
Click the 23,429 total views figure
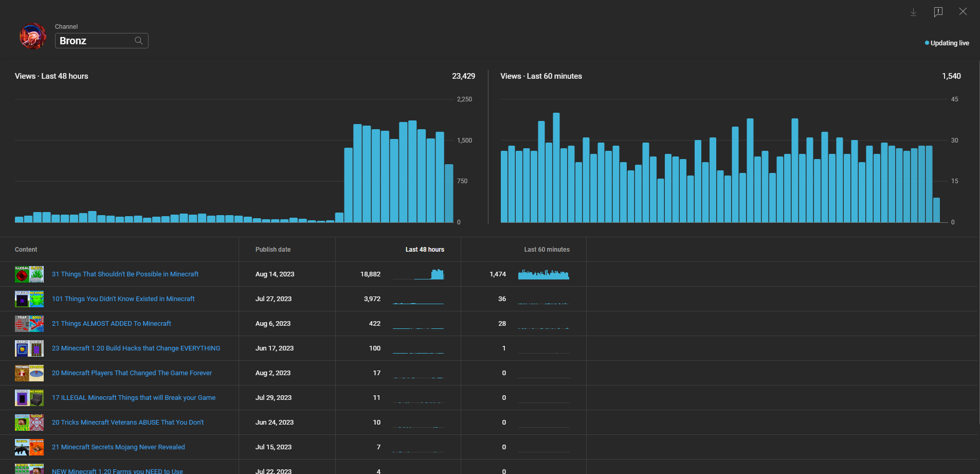pos(464,76)
